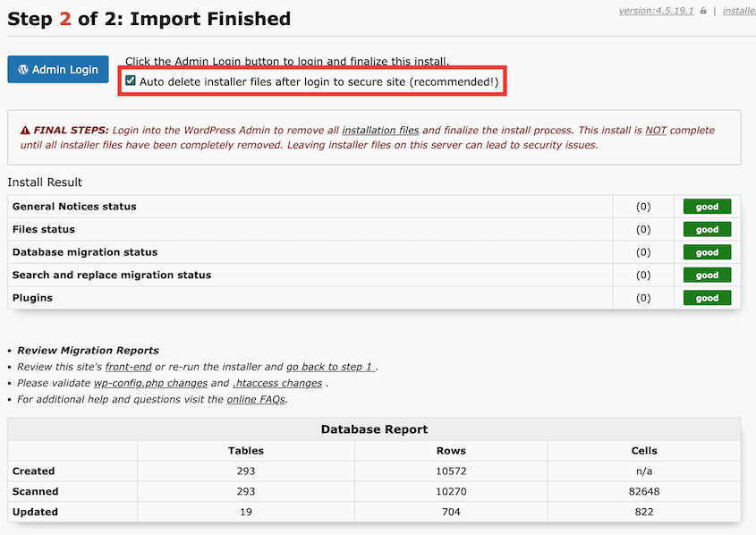Open the .htaccess changes link
756x535 pixels.
point(277,382)
